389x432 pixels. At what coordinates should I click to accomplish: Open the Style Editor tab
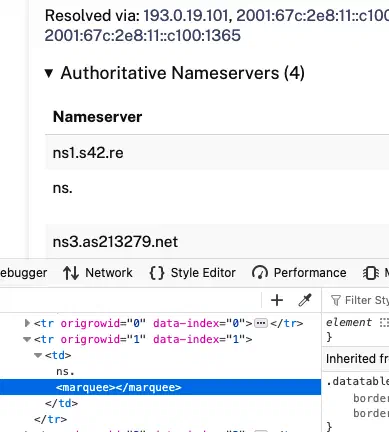(192, 273)
